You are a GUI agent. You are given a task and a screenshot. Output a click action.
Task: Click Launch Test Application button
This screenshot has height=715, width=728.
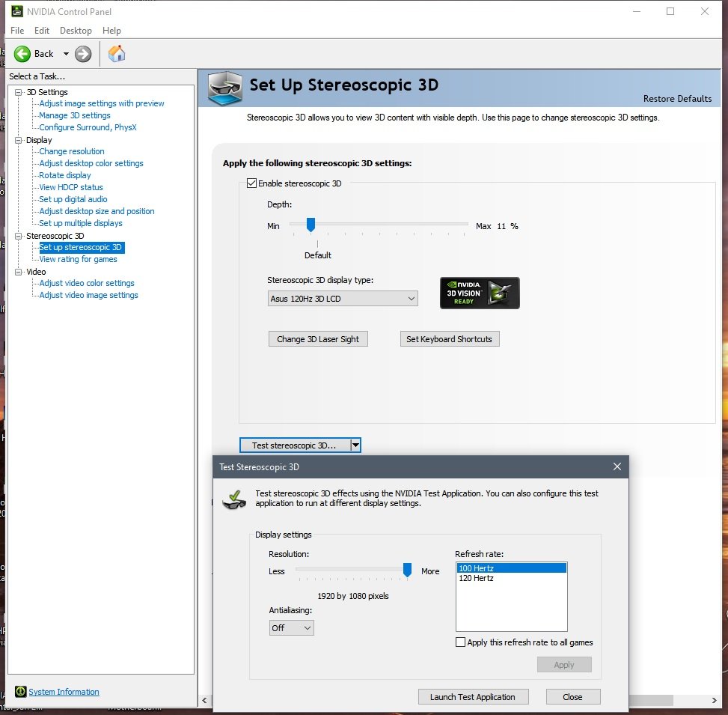(x=473, y=697)
